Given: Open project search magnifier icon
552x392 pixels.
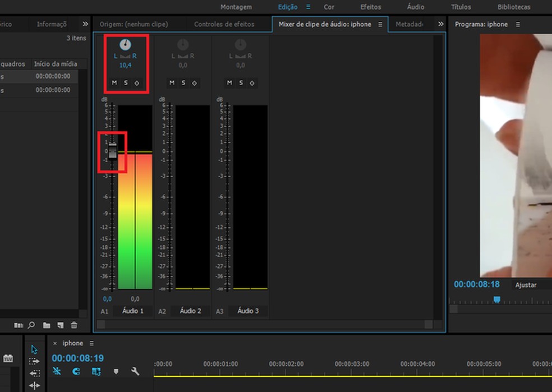Looking at the screenshot, I should tap(31, 325).
